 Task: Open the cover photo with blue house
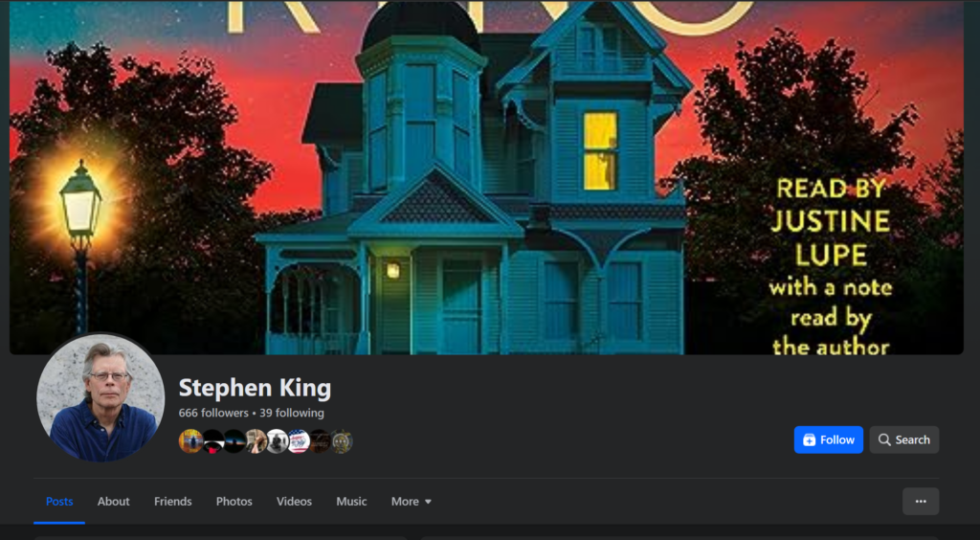pos(486,177)
